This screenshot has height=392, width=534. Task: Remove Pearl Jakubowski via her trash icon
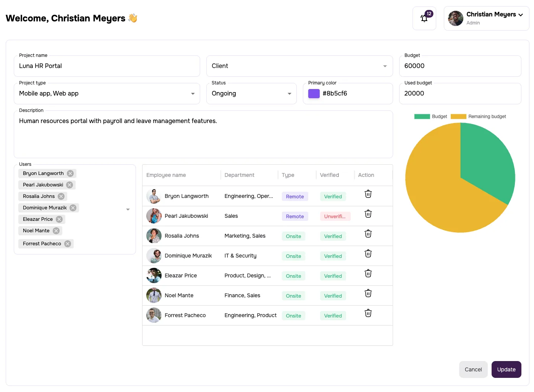tap(368, 214)
